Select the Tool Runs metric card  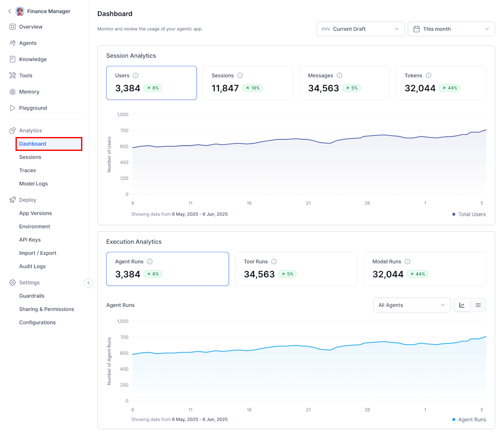296,269
